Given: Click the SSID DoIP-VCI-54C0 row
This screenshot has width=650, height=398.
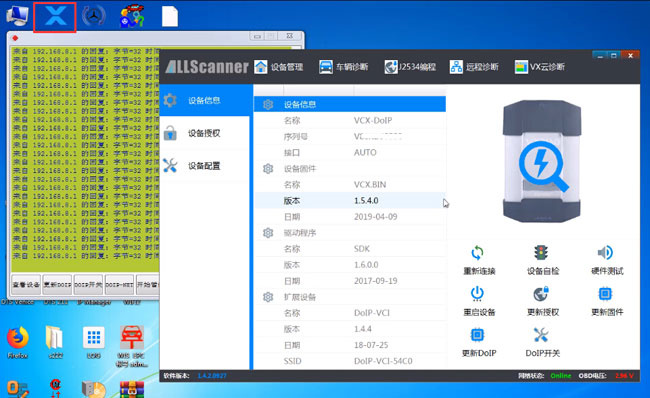Looking at the screenshot, I should (x=349, y=361).
